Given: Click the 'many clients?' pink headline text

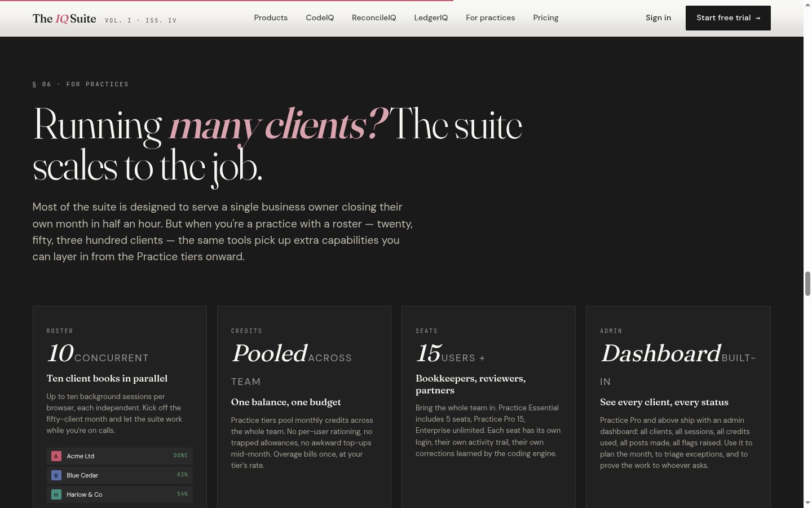Looking at the screenshot, I should 278,125.
